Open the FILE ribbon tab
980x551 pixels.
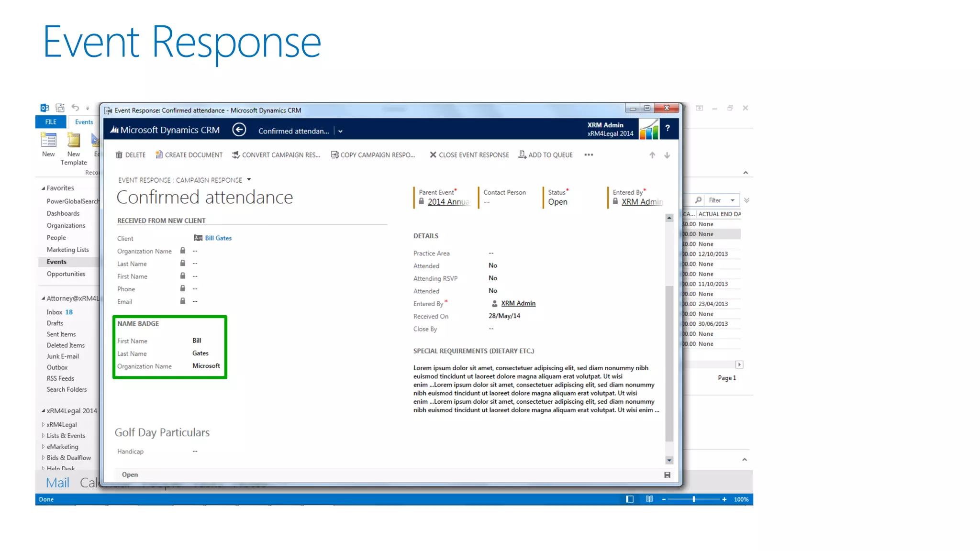pos(51,122)
